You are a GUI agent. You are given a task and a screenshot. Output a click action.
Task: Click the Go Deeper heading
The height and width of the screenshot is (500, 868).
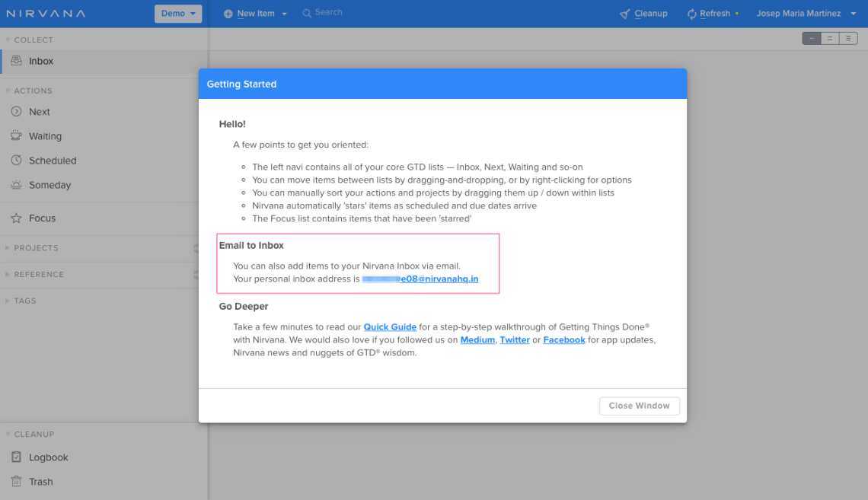[x=244, y=307]
